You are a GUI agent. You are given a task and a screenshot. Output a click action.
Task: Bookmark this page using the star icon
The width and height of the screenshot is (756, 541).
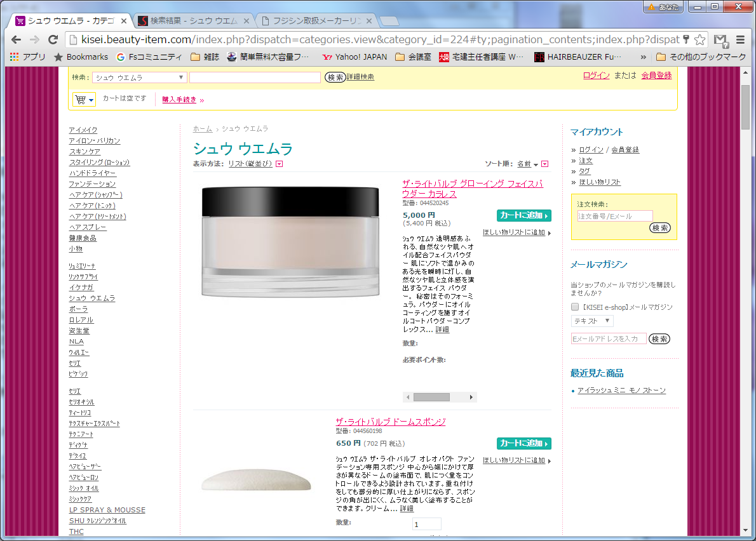[x=699, y=39]
